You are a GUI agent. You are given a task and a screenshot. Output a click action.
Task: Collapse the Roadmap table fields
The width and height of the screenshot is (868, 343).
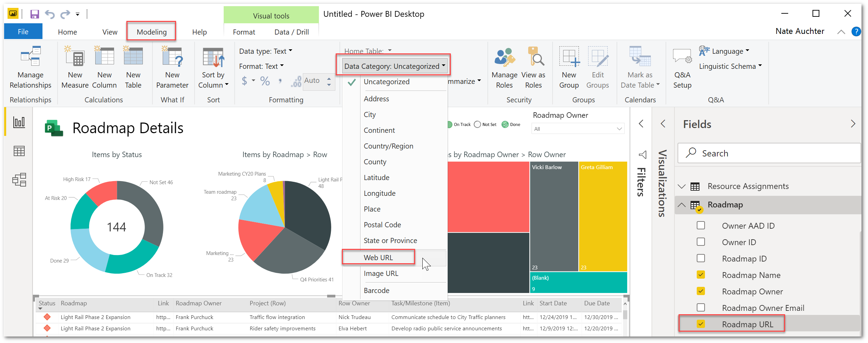682,205
